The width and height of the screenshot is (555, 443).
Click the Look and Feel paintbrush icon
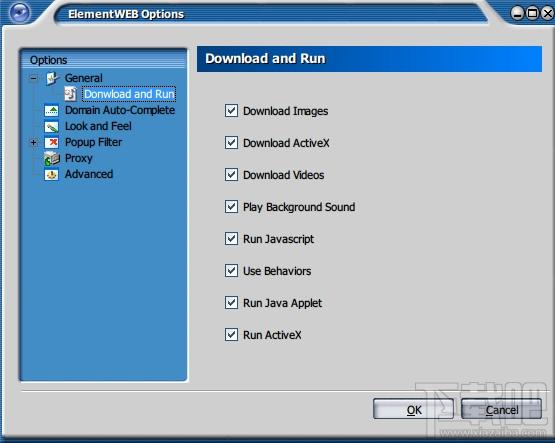pos(52,126)
